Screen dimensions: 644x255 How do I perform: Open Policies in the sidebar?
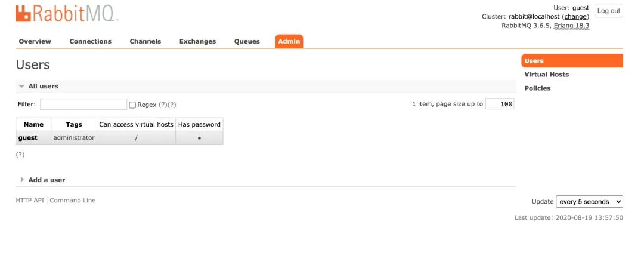pos(537,88)
